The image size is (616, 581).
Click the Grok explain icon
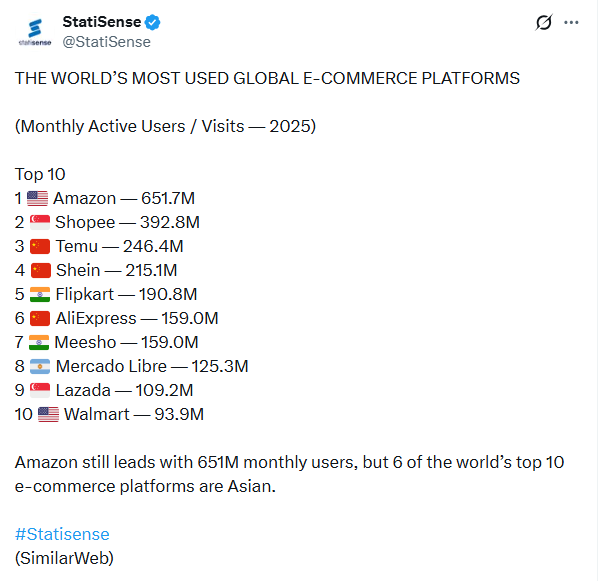point(544,22)
